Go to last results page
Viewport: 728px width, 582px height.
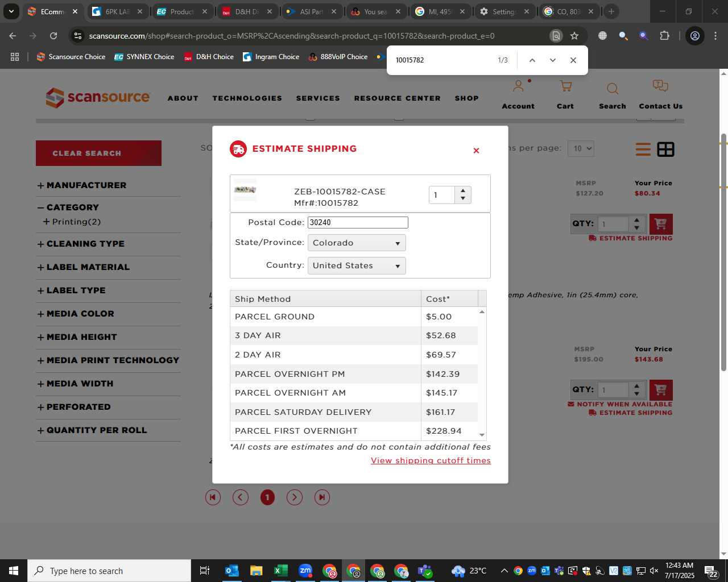(x=322, y=497)
